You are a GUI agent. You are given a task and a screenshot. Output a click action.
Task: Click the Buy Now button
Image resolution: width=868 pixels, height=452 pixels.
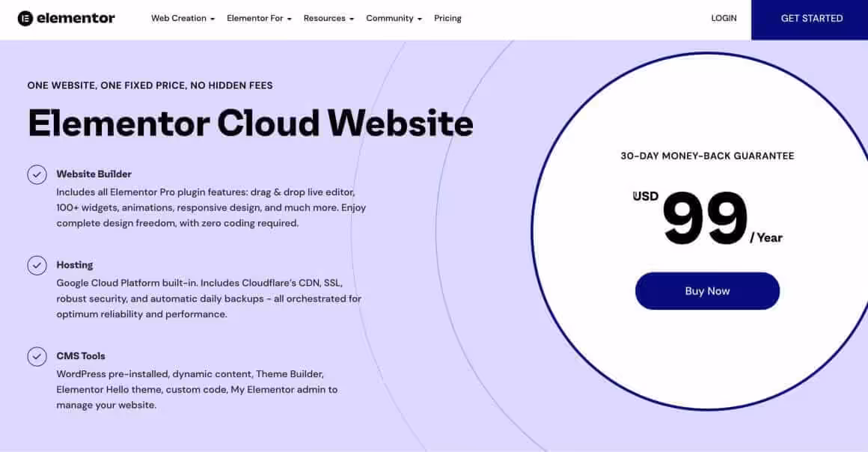click(707, 291)
